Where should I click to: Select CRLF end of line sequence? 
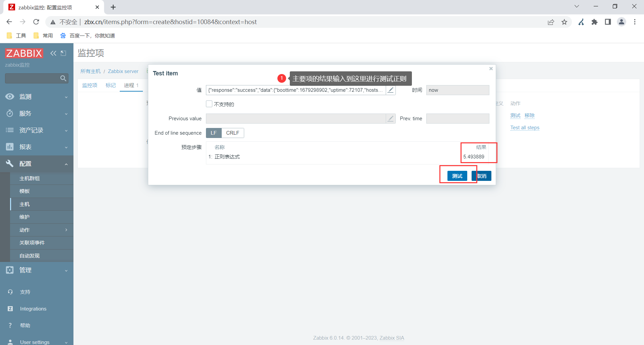[233, 133]
